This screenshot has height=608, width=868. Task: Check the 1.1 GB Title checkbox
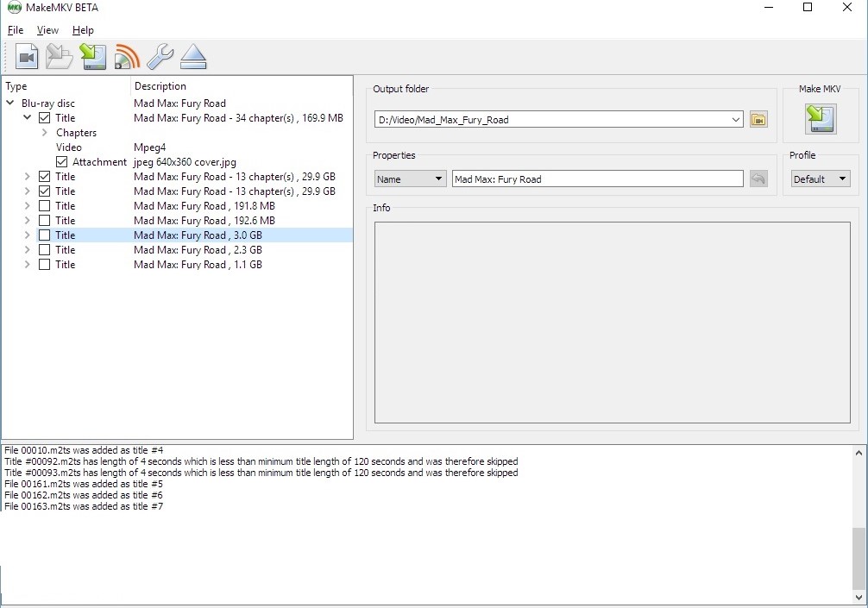tap(44, 265)
